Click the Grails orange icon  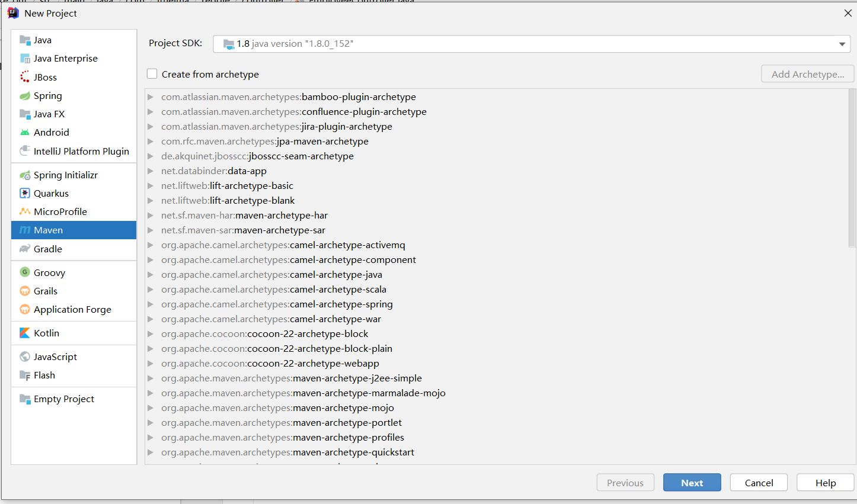25,291
